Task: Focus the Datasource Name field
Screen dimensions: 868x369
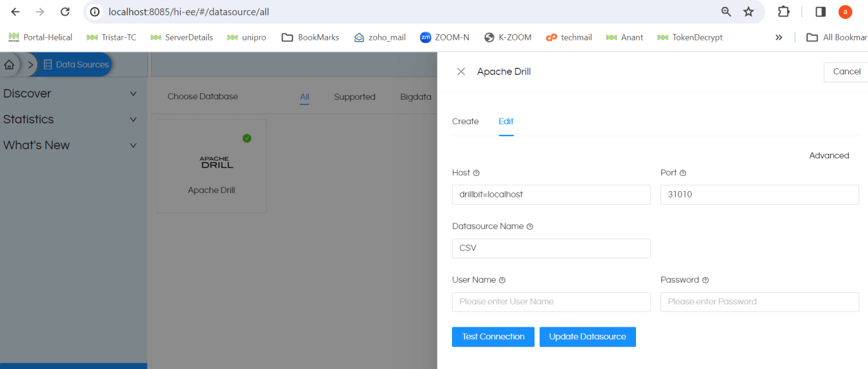Action: 551,248
